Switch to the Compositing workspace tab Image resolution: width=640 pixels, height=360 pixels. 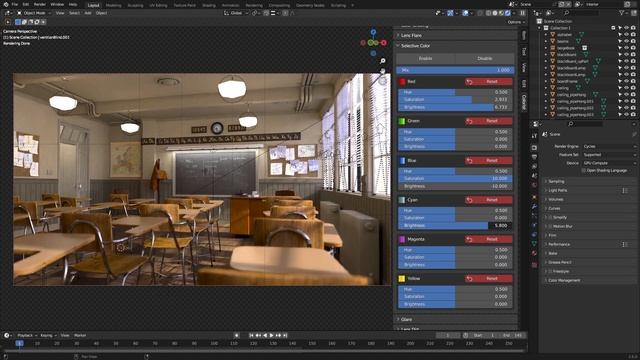click(x=279, y=5)
